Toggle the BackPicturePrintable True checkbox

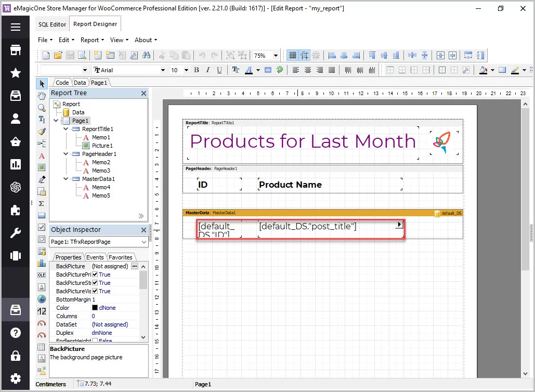(95, 275)
